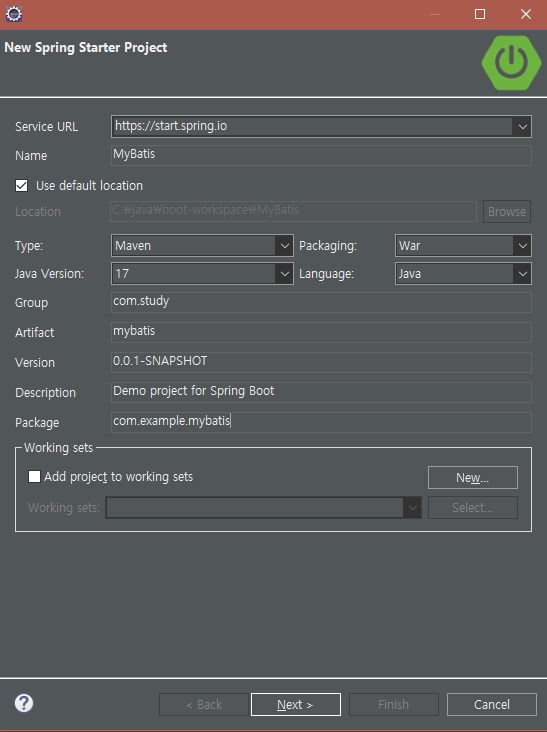Click the Package field com.example.mybatis
This screenshot has width=547, height=732.
coord(321,422)
